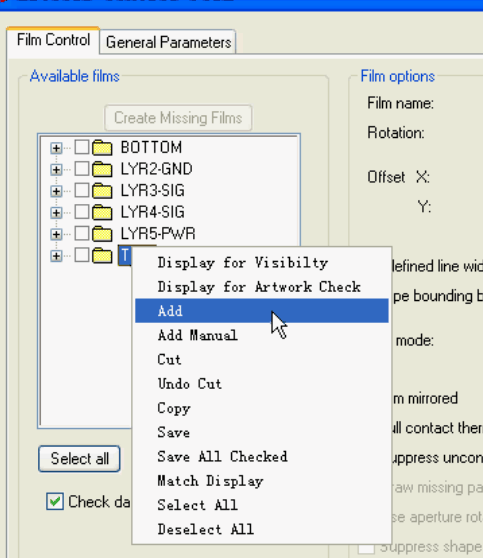Choose Save All Checked menu entry
Screen dimensions: 483x558
(x=262, y=456)
